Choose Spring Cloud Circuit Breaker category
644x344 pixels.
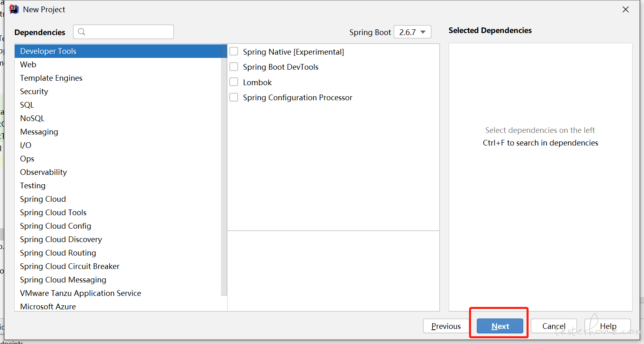118,266
